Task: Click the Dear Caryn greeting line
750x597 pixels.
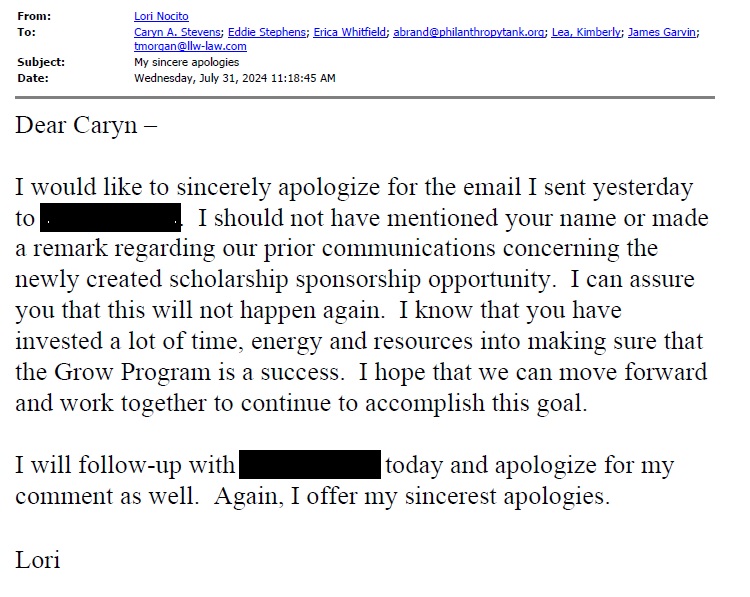Action: [86, 127]
